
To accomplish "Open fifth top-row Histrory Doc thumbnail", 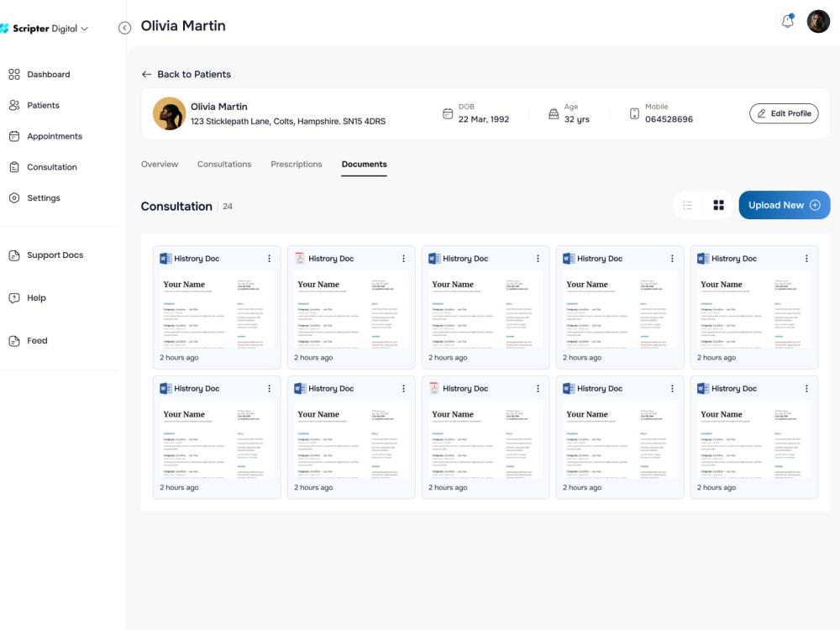I will pos(754,310).
